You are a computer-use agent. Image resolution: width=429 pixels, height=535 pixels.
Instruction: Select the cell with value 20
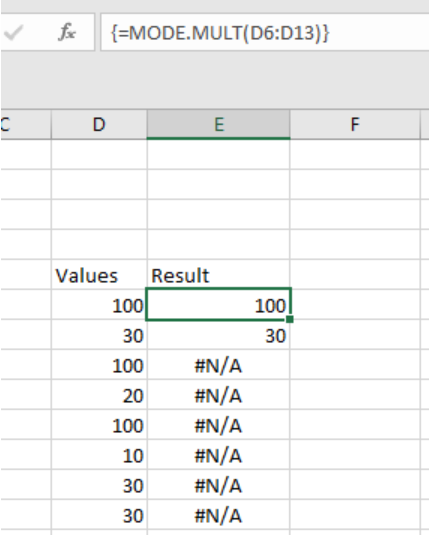(x=99, y=395)
